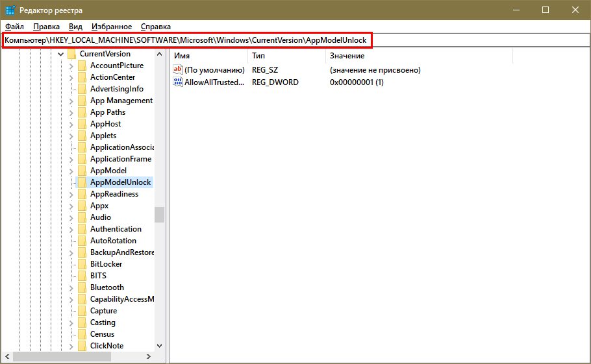The image size is (591, 364).
Task: Expand the Authentication key
Action: pyautogui.click(x=71, y=229)
